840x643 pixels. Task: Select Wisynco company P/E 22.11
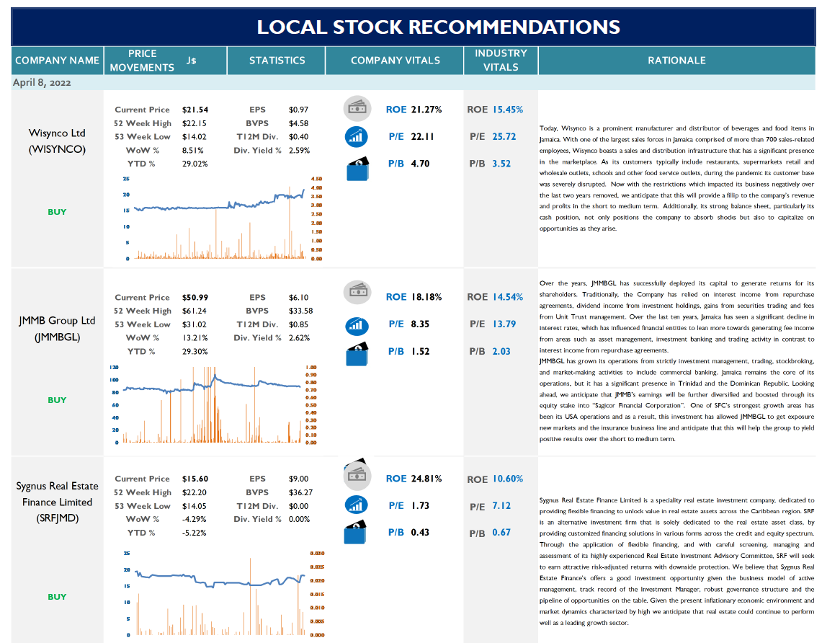[x=422, y=137]
